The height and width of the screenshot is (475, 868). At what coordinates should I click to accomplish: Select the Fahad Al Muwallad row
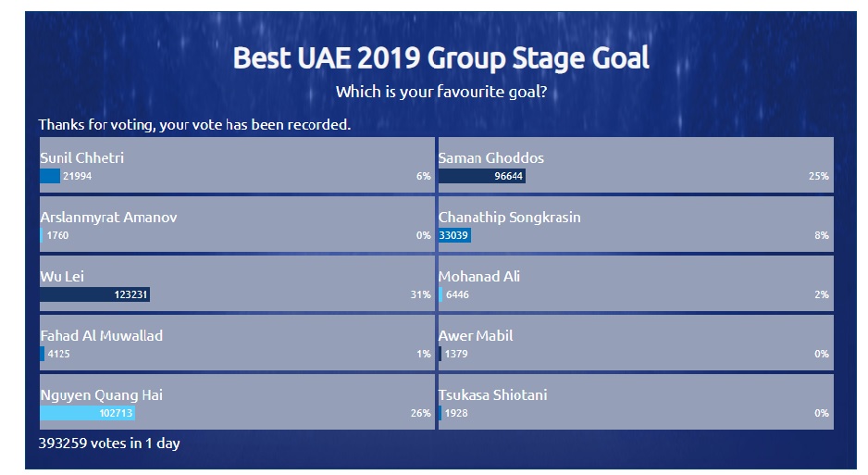(237, 343)
